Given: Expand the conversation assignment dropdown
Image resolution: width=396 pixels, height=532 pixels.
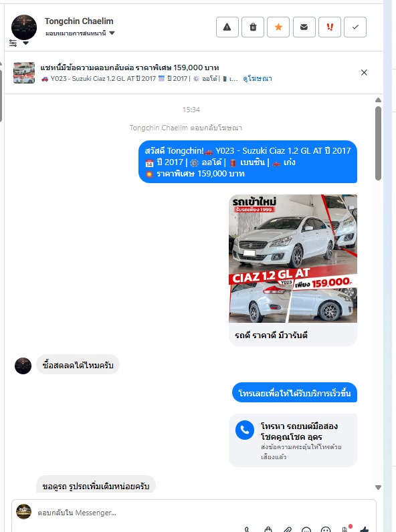Looking at the screenshot, I should point(80,33).
